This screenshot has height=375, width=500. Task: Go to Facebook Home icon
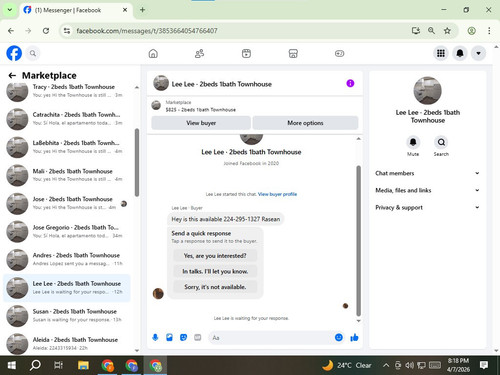point(153,53)
